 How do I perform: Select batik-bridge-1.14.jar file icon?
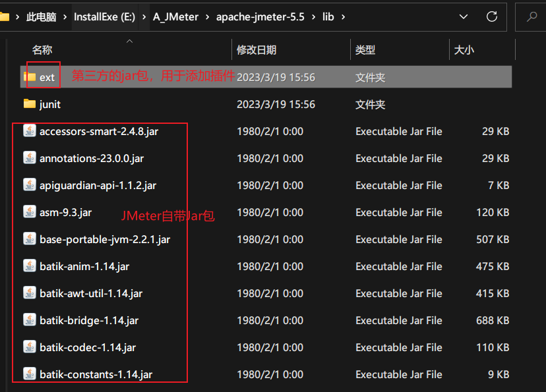click(30, 320)
